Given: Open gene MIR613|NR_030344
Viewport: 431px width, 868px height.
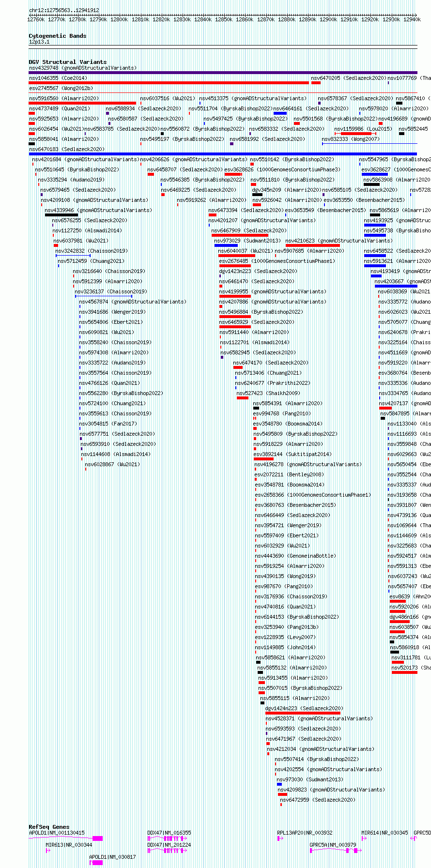Looking at the screenshot, I should pos(69,845).
